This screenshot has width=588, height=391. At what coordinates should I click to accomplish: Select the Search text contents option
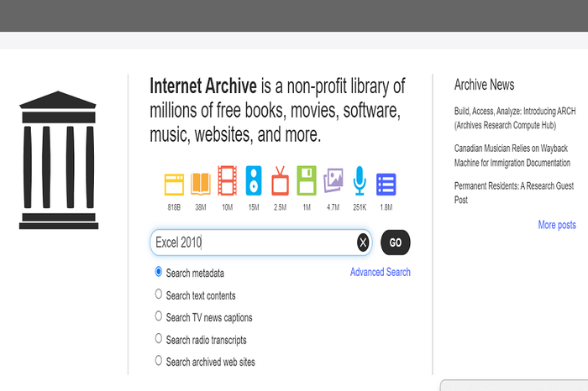tap(159, 294)
